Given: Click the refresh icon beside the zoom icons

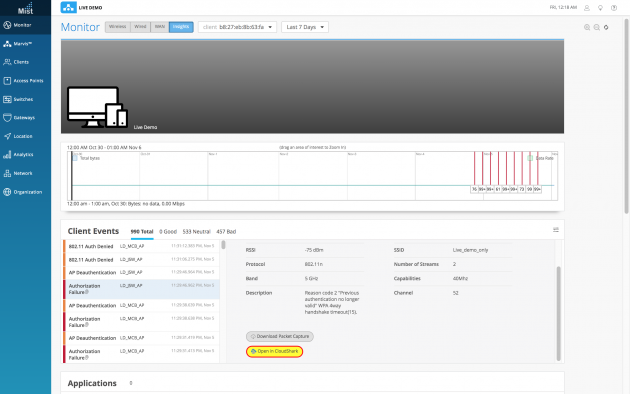Looking at the screenshot, I should 606,27.
